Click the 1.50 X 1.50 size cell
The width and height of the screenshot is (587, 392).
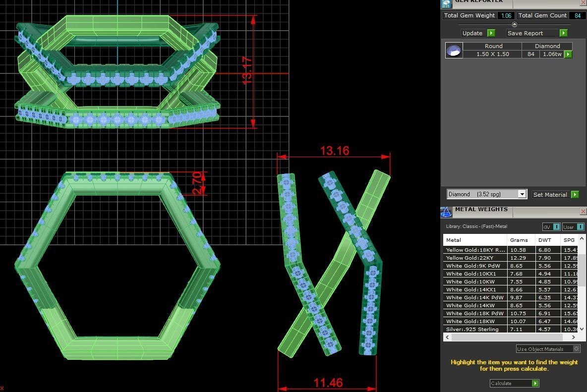coord(493,54)
